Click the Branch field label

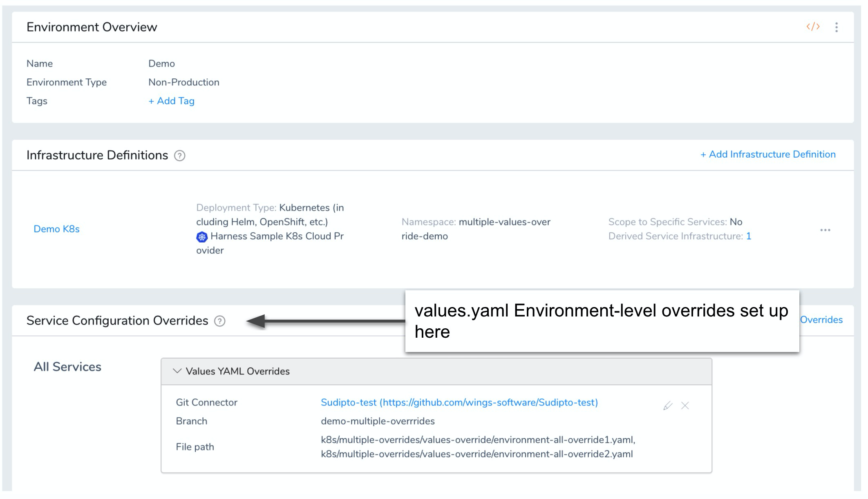coord(191,421)
